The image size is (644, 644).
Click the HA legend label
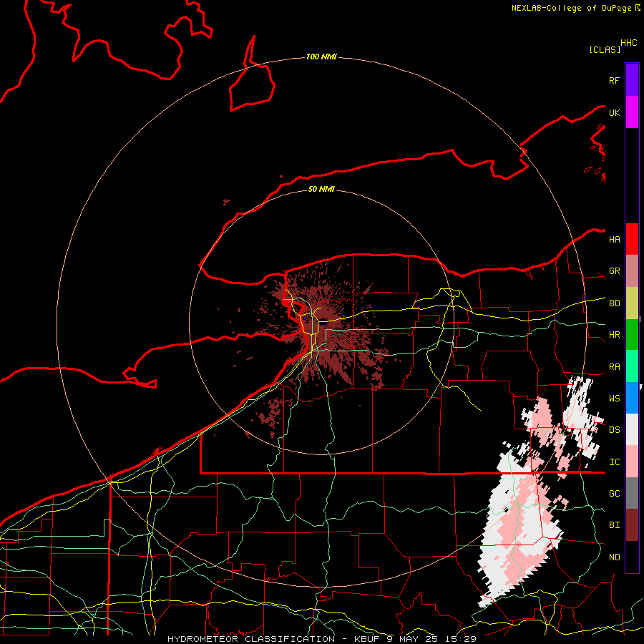[x=615, y=239]
